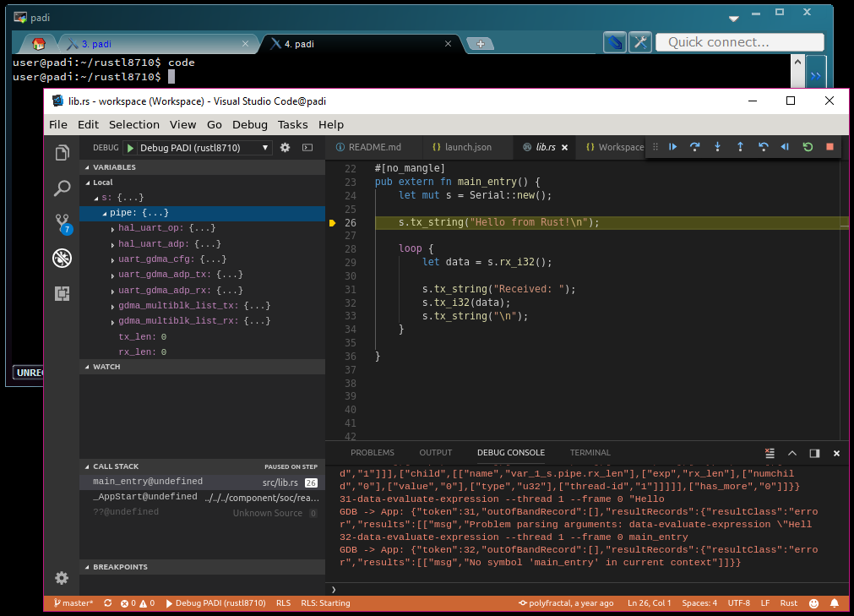Step back in the debug toolbar
Viewport: 854px width, 616px height.
coord(763,146)
